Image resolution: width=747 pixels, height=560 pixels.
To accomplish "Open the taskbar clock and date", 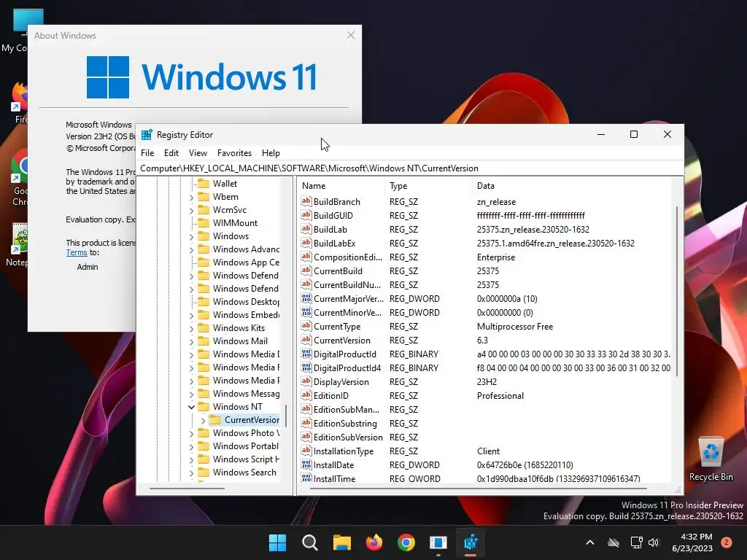I will 692,542.
